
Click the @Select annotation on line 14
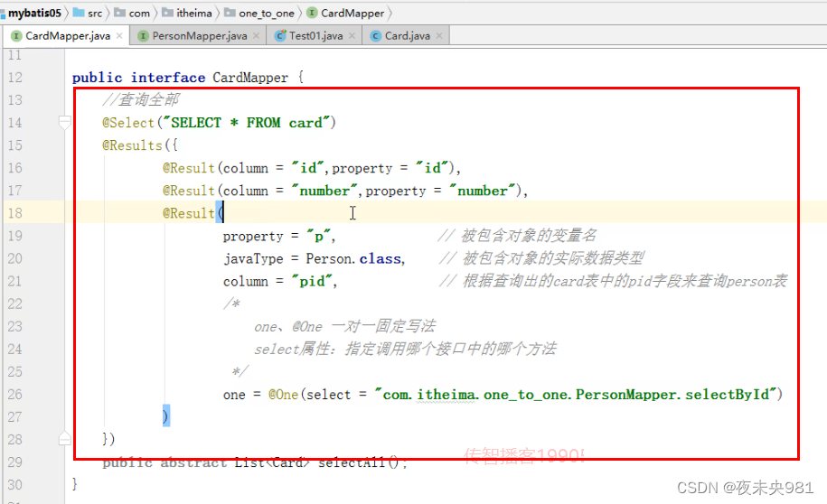coord(128,123)
